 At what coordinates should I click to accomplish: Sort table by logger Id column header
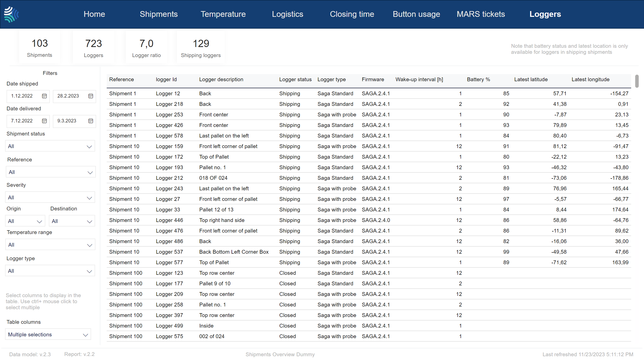point(166,79)
